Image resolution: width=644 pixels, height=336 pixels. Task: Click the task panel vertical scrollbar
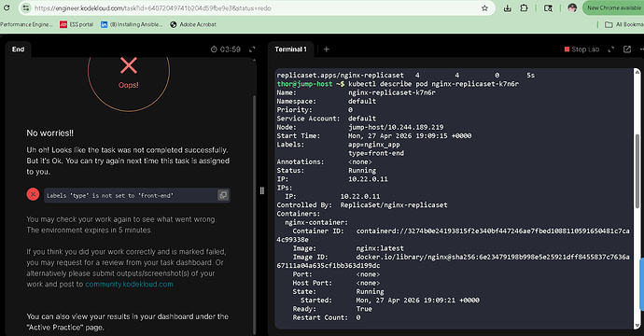255,214
